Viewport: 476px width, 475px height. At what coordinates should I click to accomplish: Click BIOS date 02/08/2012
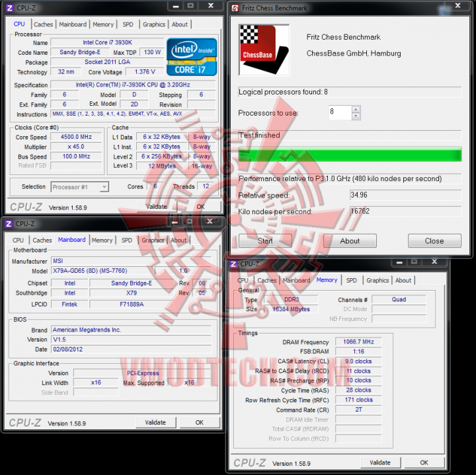(x=131, y=349)
